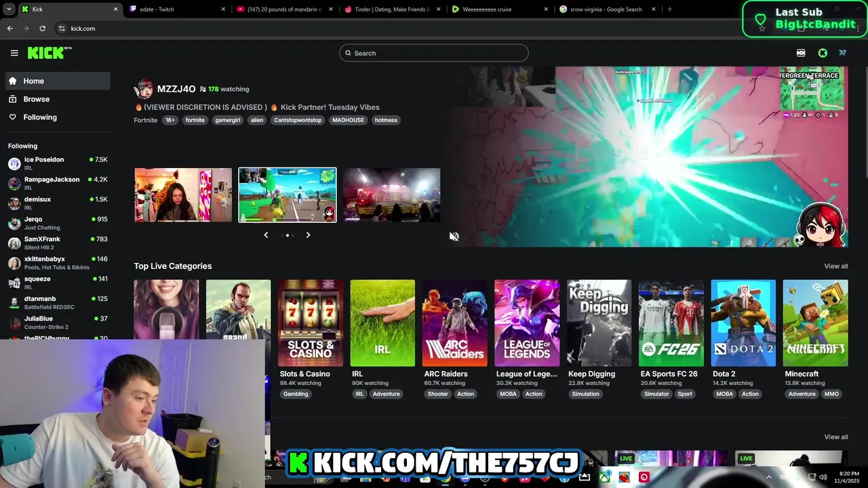
Task: Open ARC Raiders category card
Action: (455, 323)
